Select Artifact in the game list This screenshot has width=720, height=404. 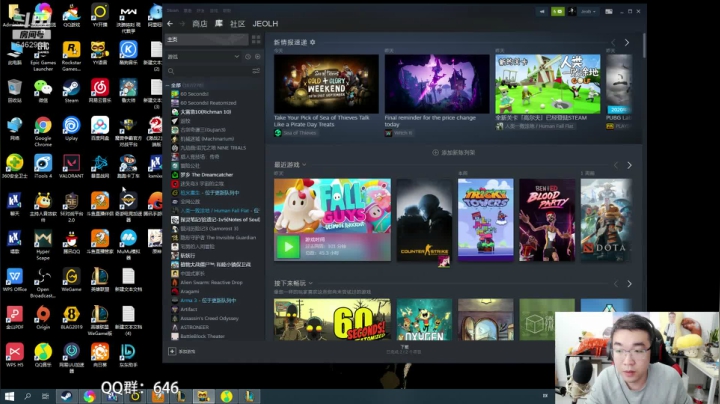coord(189,309)
